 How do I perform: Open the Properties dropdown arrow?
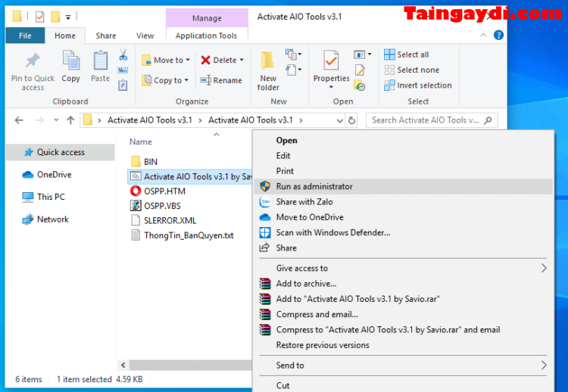pos(331,87)
